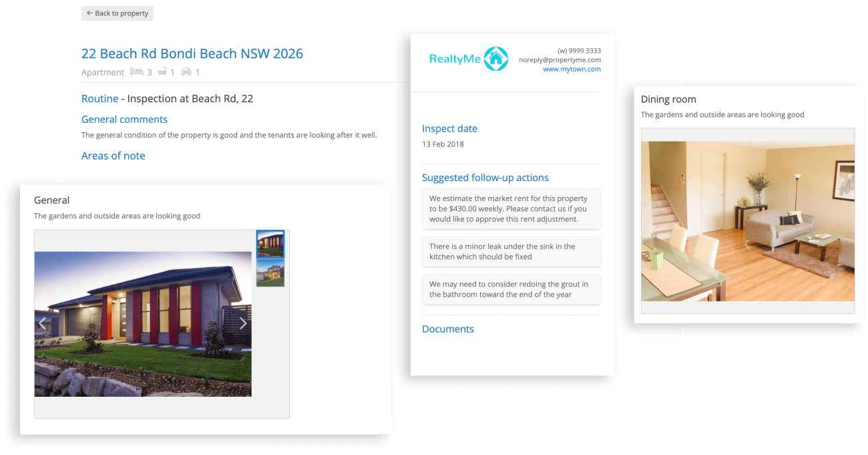
Task: Advance to next photo with right arrow
Action: pyautogui.click(x=243, y=323)
